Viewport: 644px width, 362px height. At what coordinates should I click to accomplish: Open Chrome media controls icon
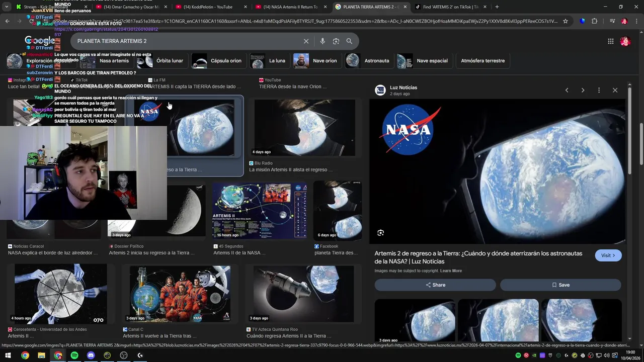612,21
